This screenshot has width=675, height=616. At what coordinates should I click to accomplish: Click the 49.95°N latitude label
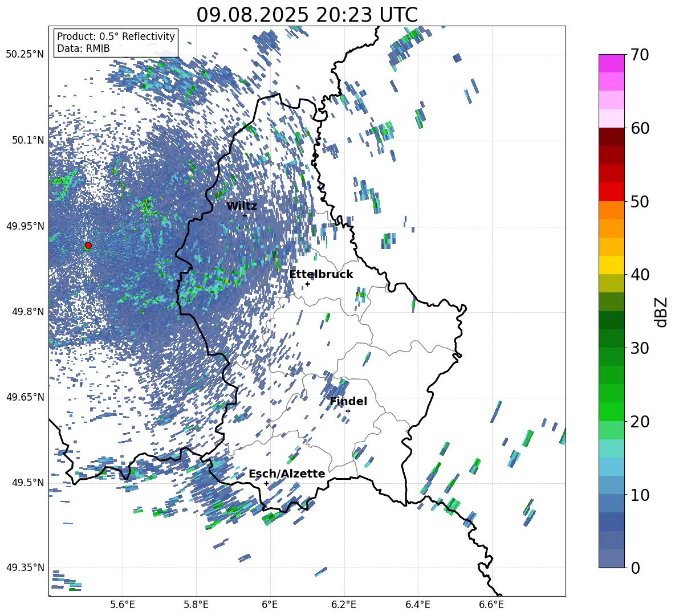click(25, 226)
